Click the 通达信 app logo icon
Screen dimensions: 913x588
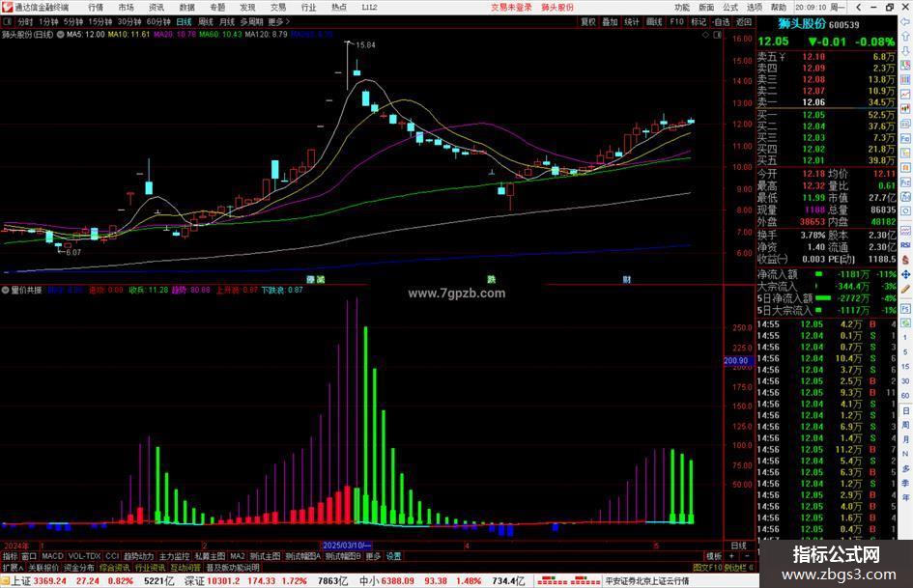coord(7,7)
